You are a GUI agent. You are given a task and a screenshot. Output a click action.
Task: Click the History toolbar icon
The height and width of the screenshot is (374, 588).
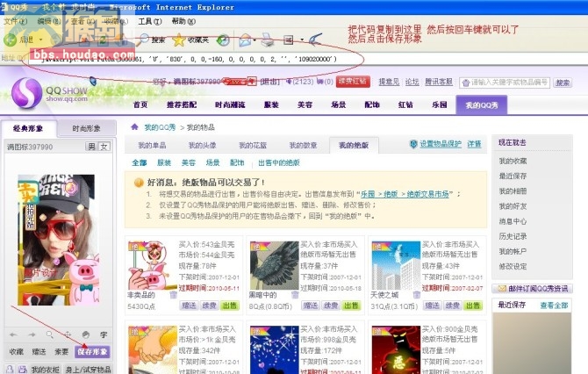pyautogui.click(x=224, y=40)
